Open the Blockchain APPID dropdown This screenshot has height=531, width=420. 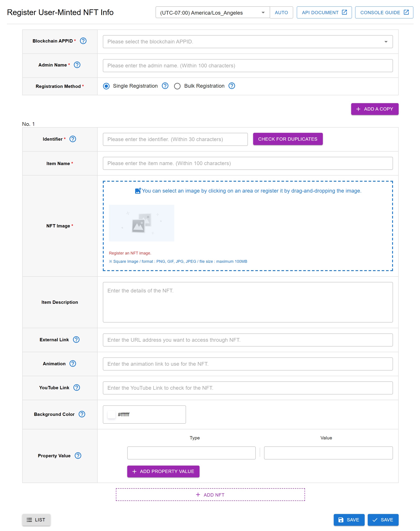pos(247,42)
